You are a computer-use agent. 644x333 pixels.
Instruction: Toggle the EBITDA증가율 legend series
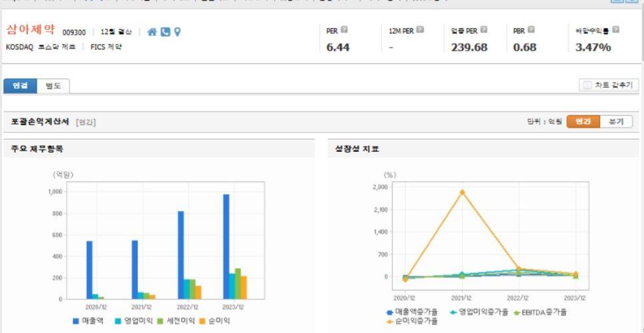click(x=541, y=312)
